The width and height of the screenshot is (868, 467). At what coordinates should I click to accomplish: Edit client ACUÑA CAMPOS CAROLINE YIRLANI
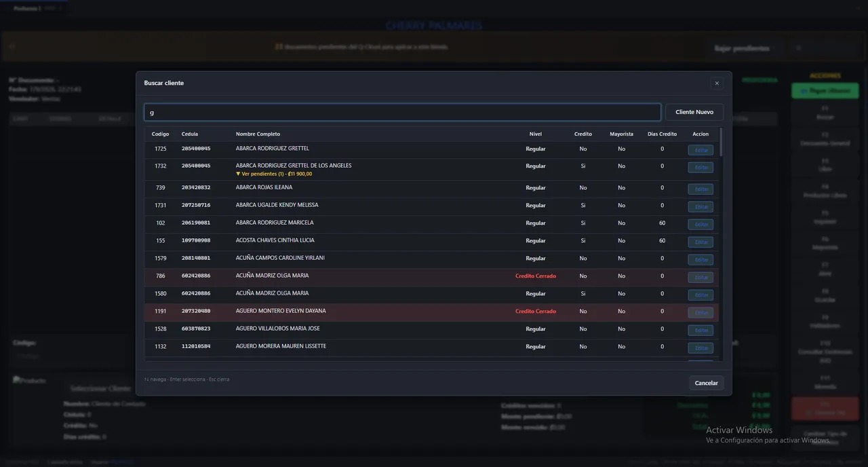point(701,259)
